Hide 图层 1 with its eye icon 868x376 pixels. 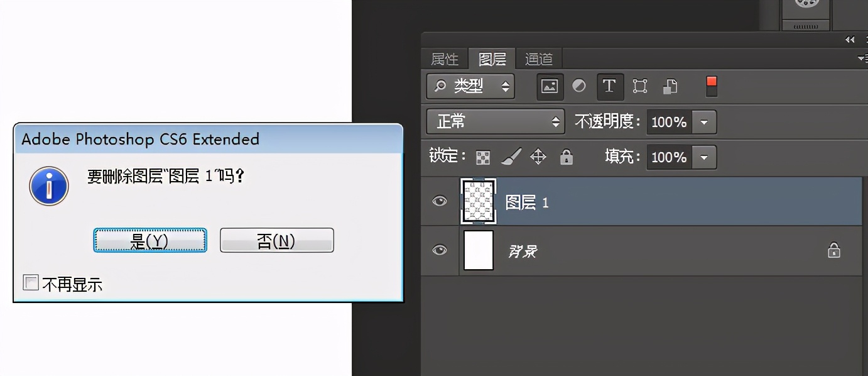point(440,201)
